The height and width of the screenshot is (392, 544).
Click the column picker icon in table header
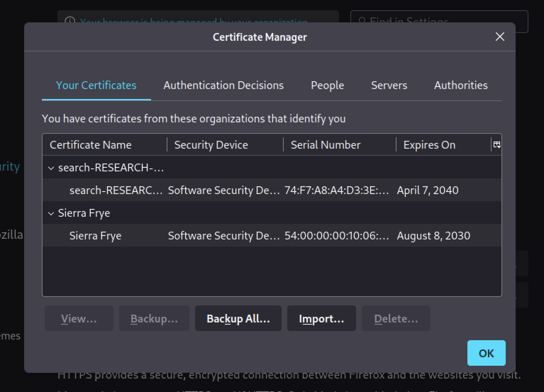click(x=497, y=145)
